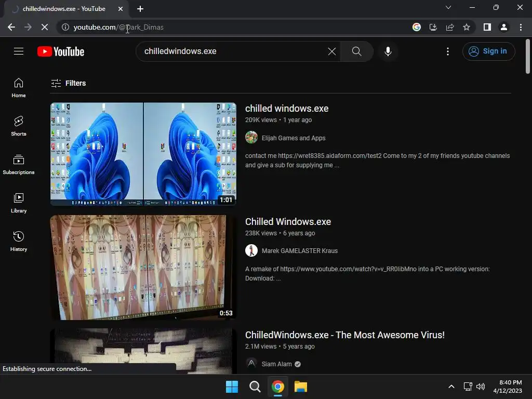Go to Home in sidebar

[19, 88]
